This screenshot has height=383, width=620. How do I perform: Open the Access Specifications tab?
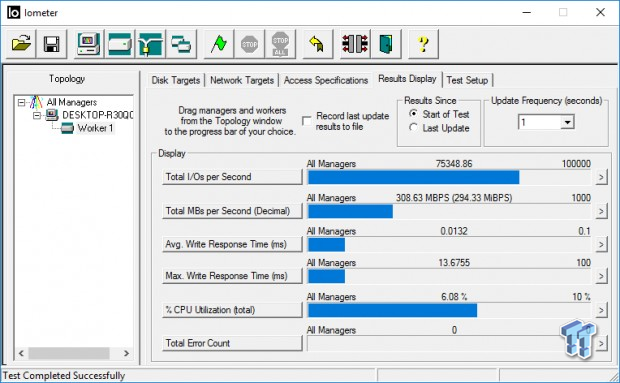pos(326,80)
